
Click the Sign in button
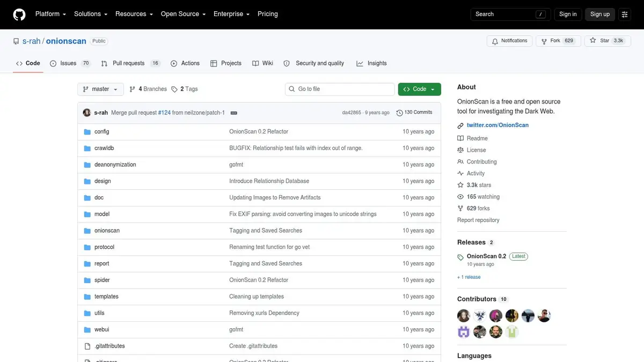[x=568, y=14]
